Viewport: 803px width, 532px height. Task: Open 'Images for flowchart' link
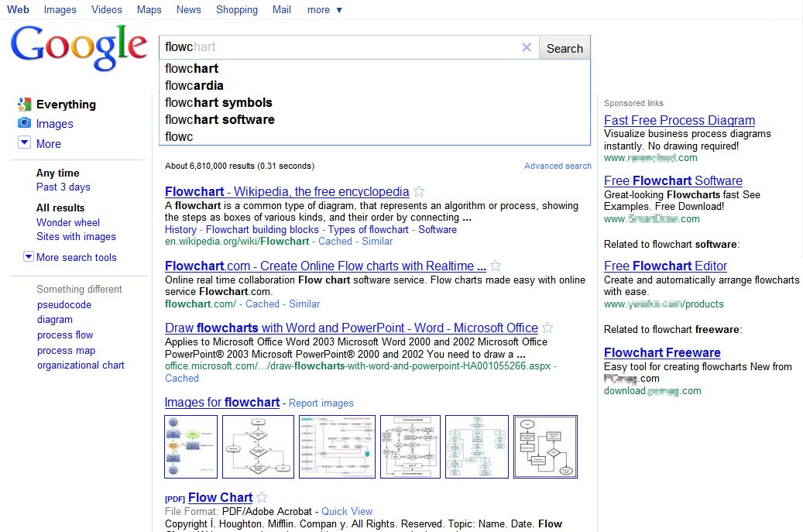[221, 403]
